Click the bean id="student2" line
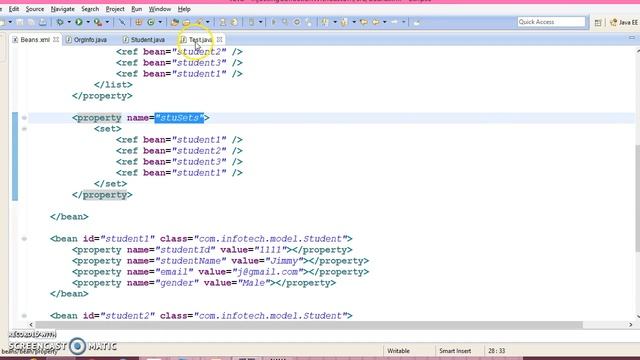640x360 pixels. [x=201, y=316]
